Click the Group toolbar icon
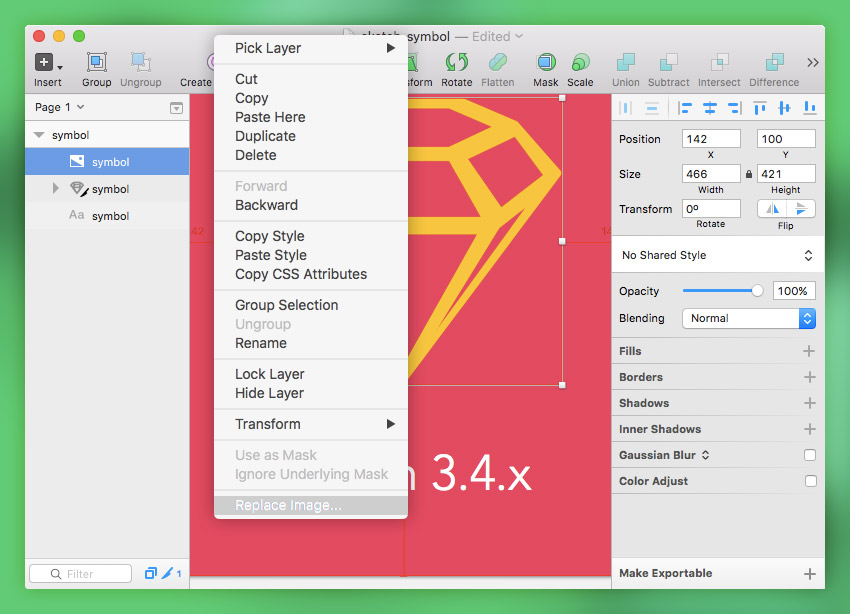The height and width of the screenshot is (614, 850). (x=97, y=63)
